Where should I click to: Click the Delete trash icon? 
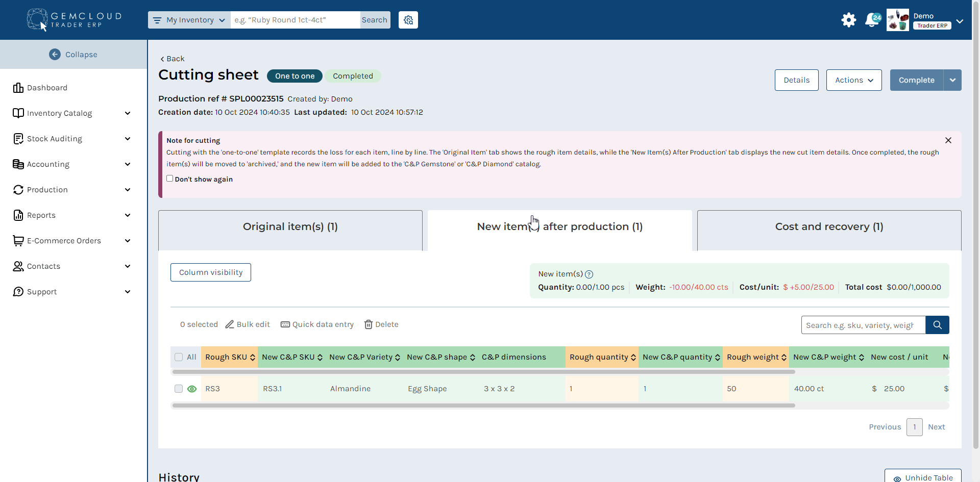(369, 324)
